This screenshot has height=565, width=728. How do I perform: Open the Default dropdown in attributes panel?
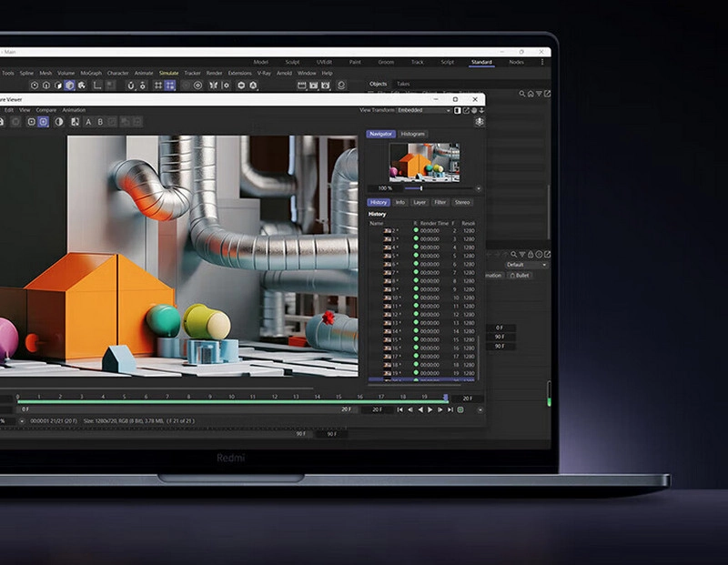[x=527, y=265]
